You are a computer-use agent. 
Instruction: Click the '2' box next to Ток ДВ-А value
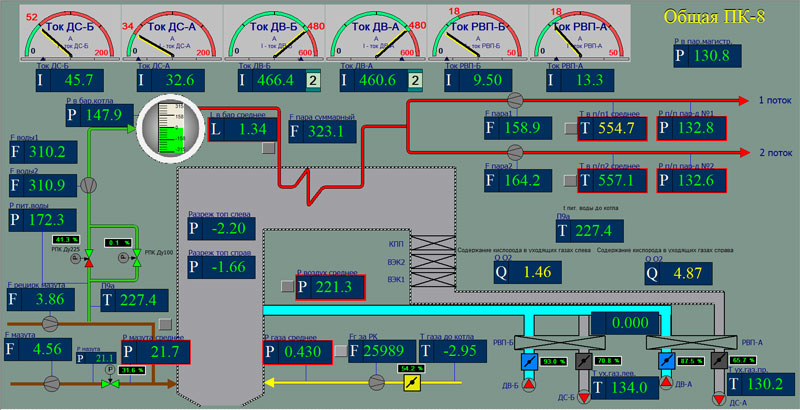(x=415, y=81)
